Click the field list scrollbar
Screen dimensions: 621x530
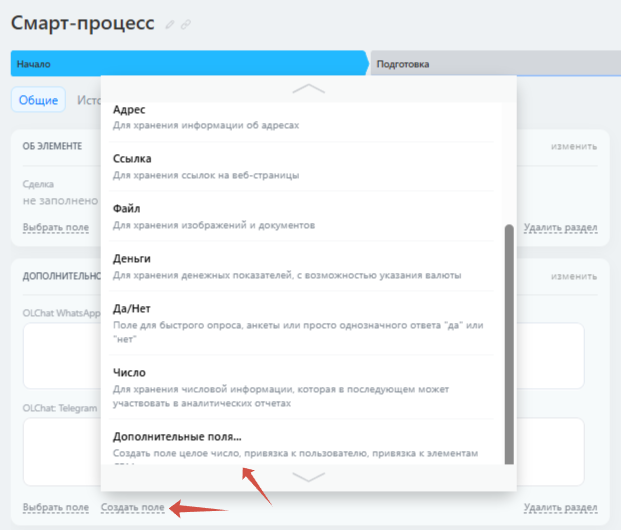(x=509, y=340)
